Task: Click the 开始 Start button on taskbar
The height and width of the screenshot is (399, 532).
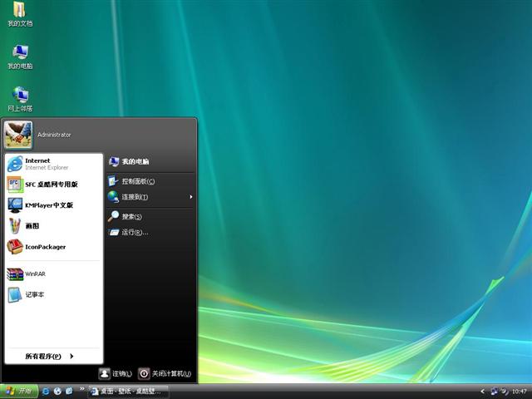Action: tap(19, 391)
